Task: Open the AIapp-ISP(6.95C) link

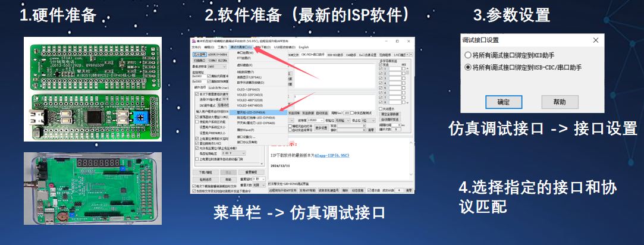Action: coord(332,156)
